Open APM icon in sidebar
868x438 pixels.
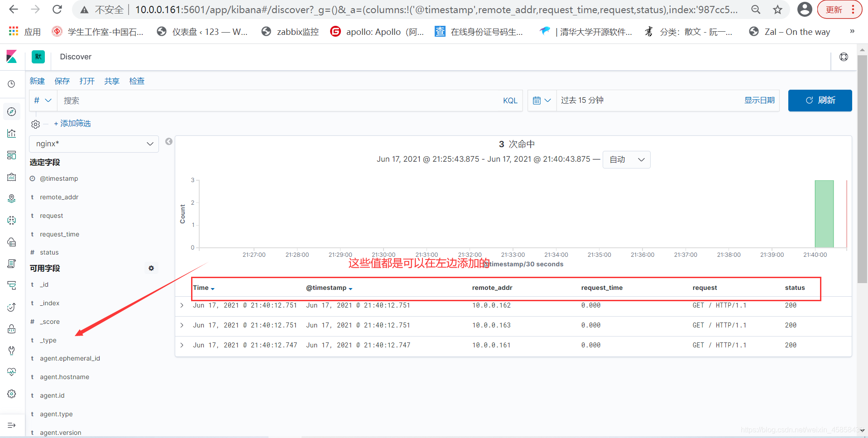tap(12, 285)
